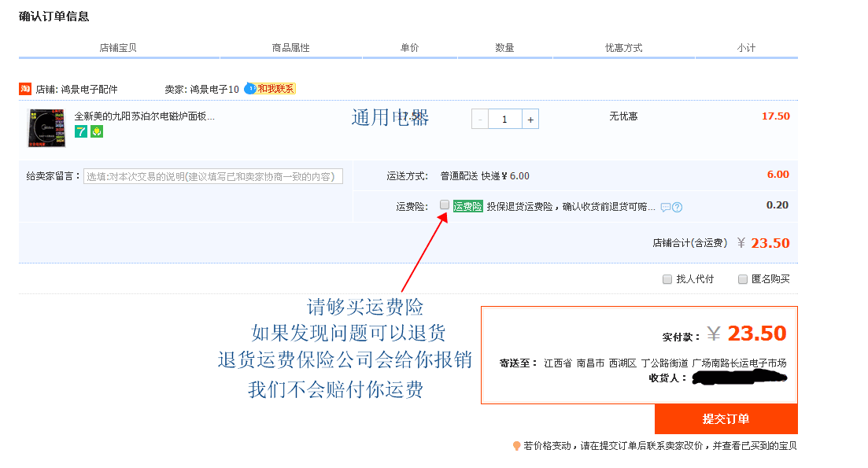Click the shop total ￥23.50 near 店铺合计
This screenshot has width=868, height=468.
[763, 243]
